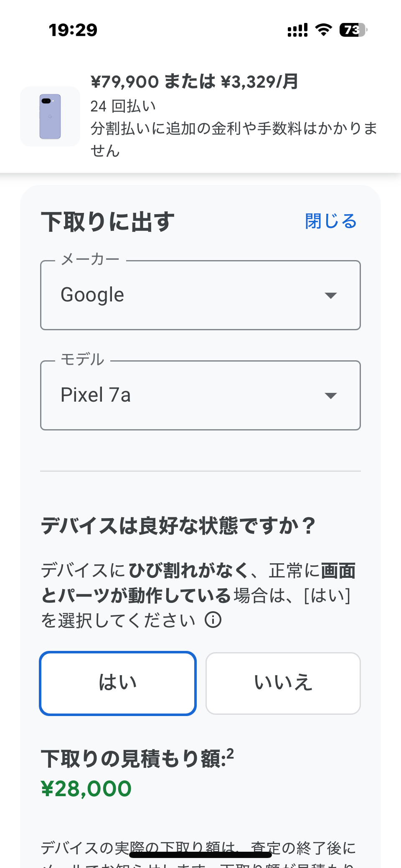Select はい for good device condition

tap(118, 683)
